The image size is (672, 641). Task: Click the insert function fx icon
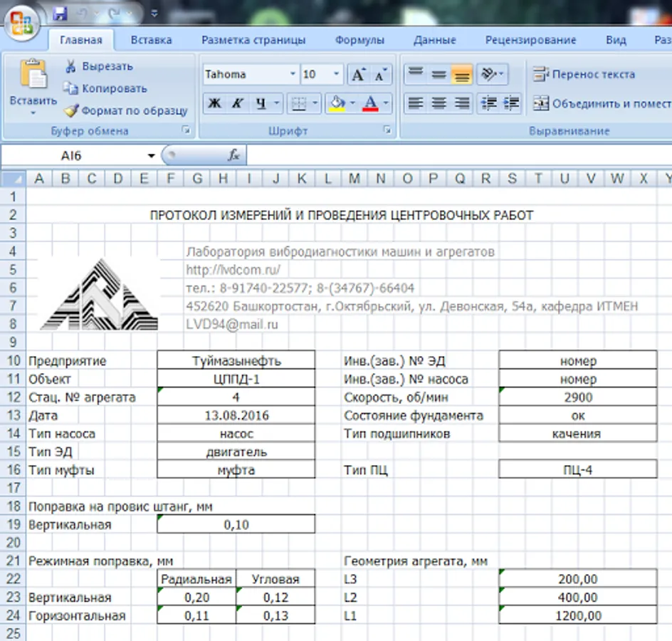click(233, 155)
